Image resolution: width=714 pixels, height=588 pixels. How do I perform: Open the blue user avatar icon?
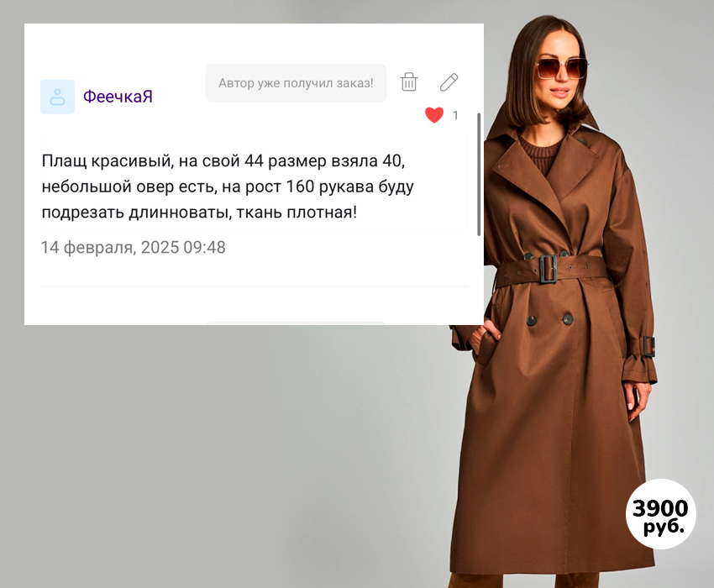click(57, 97)
